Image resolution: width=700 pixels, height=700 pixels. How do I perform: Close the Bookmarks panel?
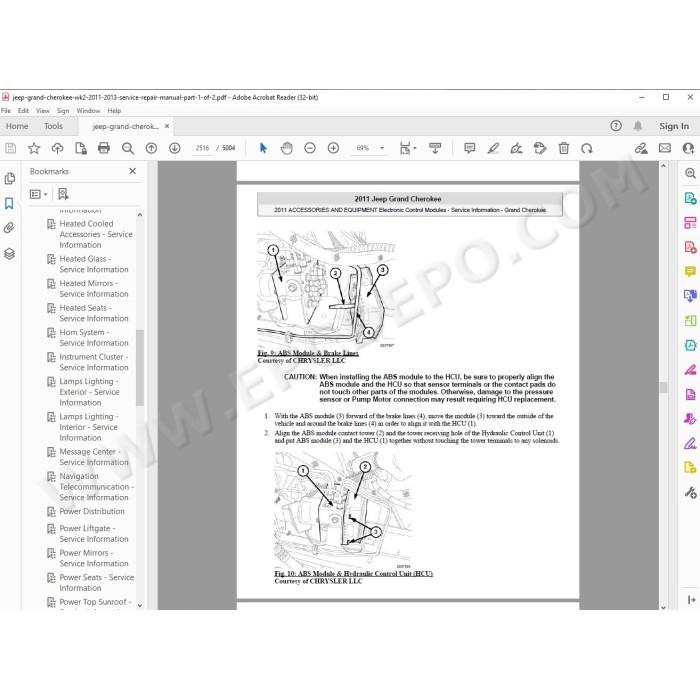133,171
